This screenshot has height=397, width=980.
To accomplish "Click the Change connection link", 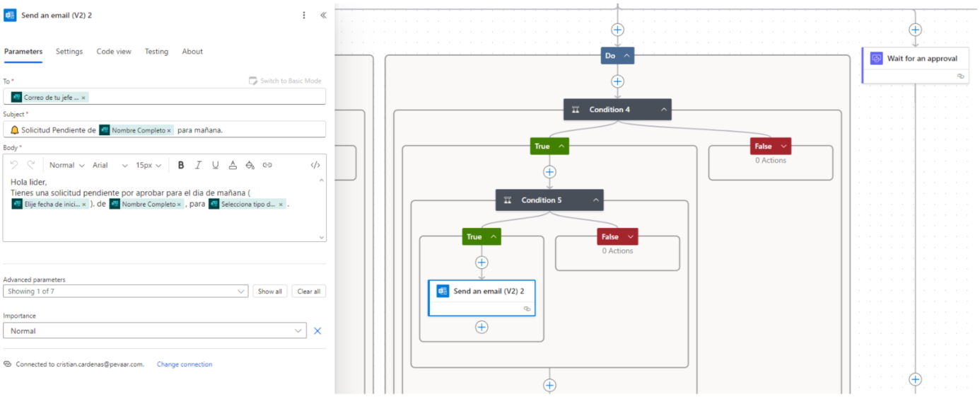I will pyautogui.click(x=185, y=364).
